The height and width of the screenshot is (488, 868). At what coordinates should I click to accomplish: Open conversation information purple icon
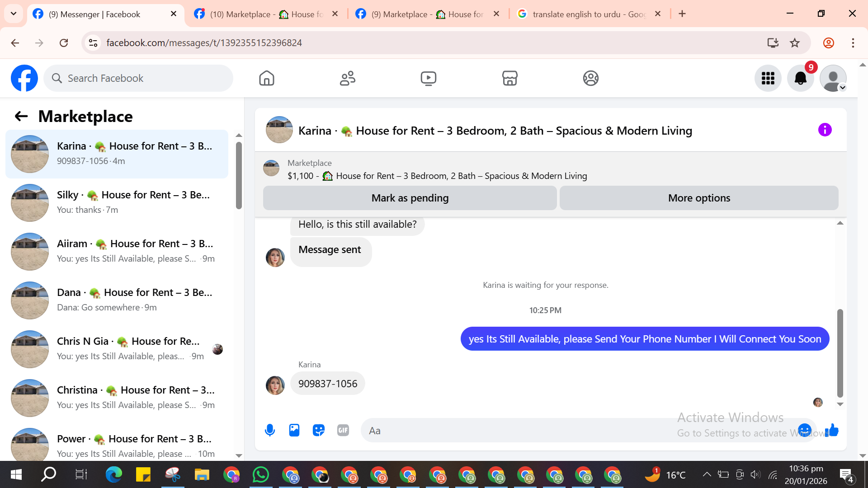click(x=825, y=130)
